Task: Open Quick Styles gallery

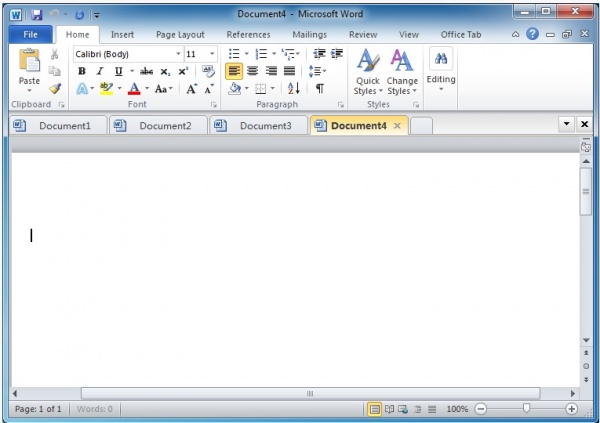Action: pos(368,72)
